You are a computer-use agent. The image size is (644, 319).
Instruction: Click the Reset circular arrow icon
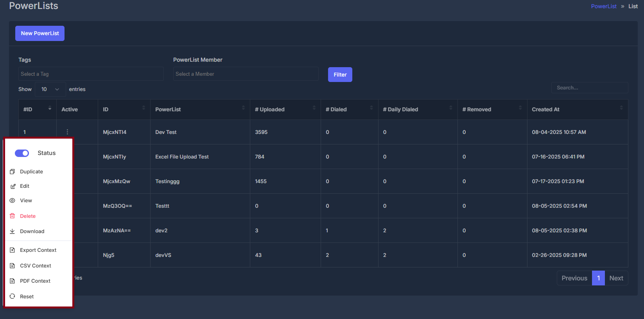(13, 296)
